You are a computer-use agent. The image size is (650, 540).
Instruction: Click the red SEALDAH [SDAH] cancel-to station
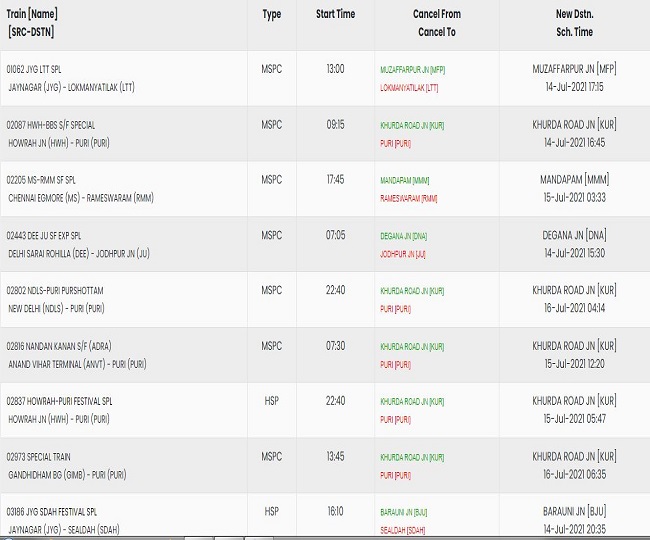click(403, 530)
